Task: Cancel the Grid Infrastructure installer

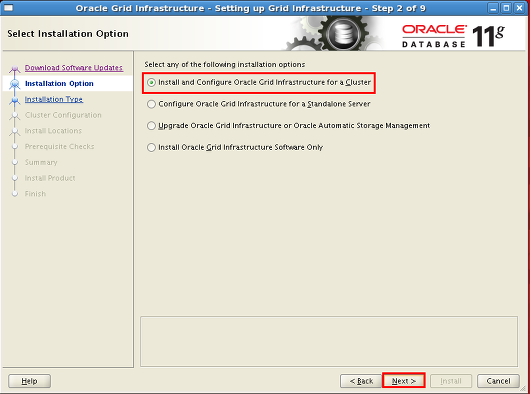Action: click(498, 381)
